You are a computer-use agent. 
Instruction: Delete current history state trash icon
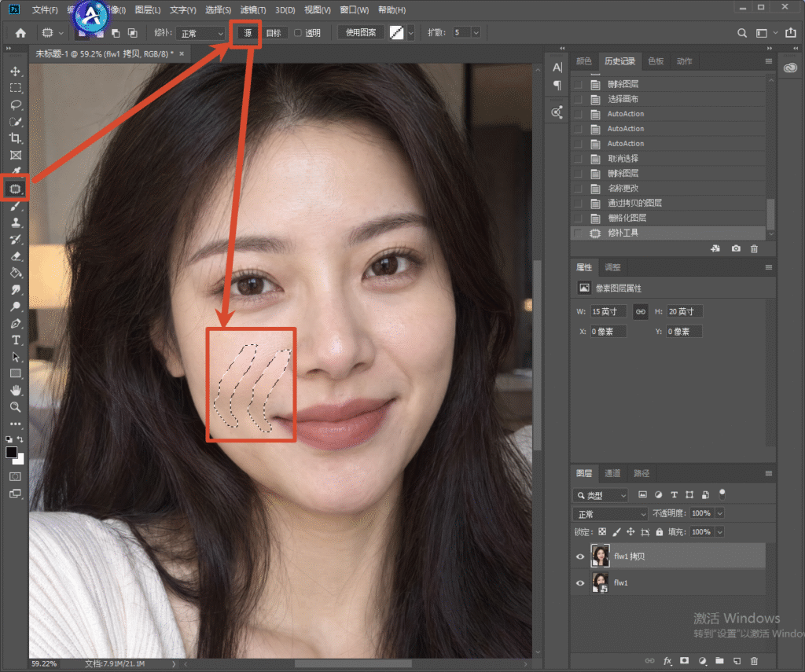click(x=754, y=248)
